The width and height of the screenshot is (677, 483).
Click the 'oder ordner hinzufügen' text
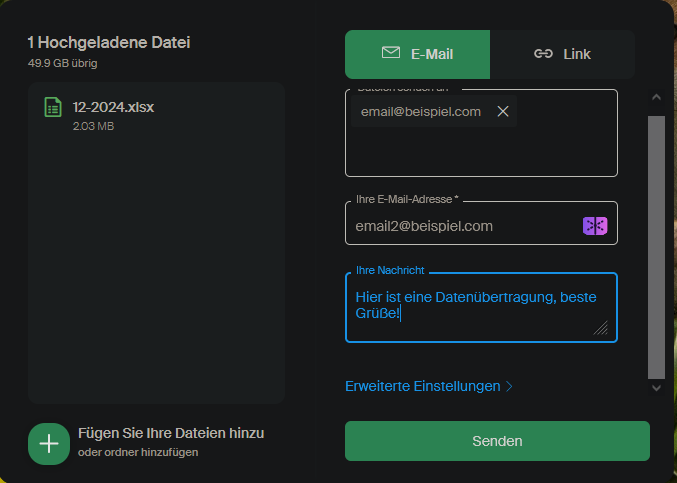(138, 452)
